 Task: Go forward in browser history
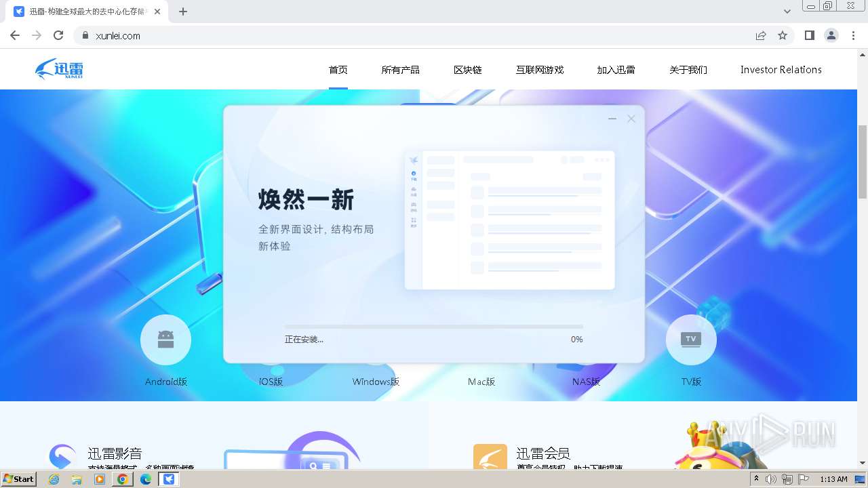[37, 35]
